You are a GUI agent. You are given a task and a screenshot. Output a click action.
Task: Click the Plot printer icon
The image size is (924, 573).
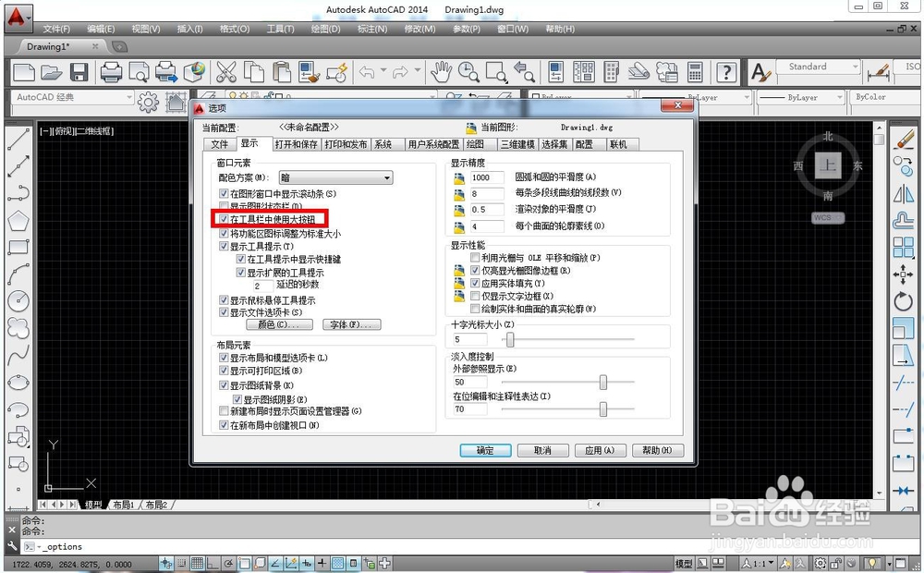pos(113,71)
